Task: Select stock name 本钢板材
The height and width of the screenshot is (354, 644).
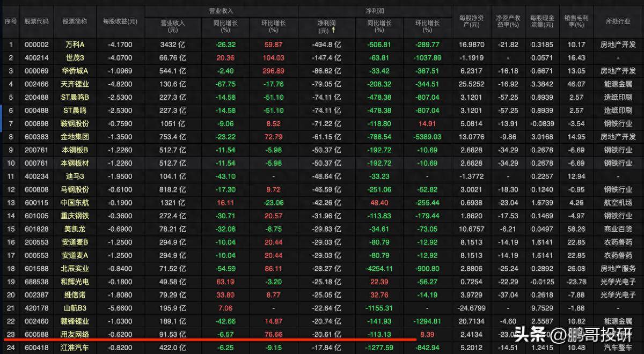Action: point(75,163)
